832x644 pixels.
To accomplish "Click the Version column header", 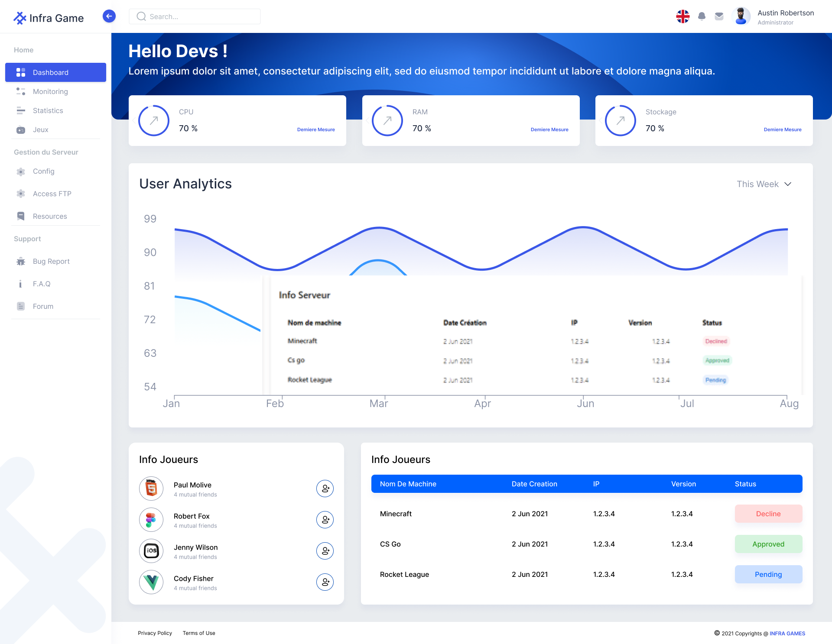I will tap(683, 484).
